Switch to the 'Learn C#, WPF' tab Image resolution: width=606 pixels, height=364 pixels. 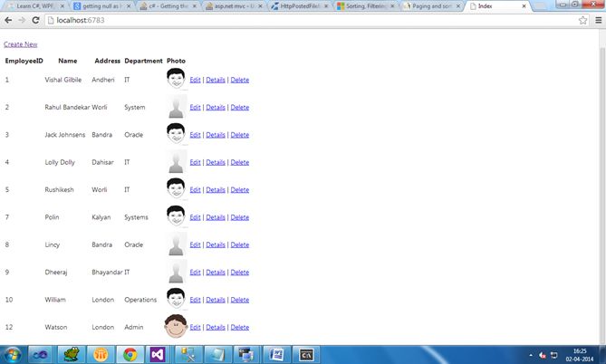(x=36, y=6)
